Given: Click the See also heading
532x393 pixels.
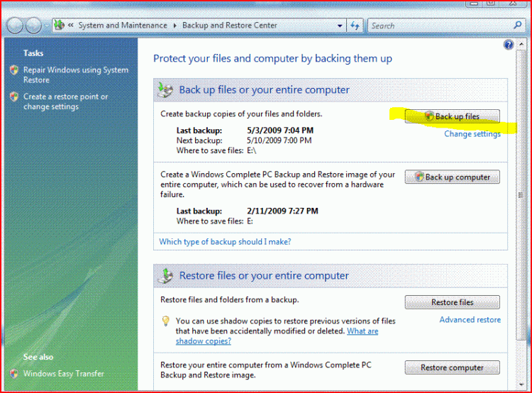Looking at the screenshot, I should pyautogui.click(x=38, y=357).
